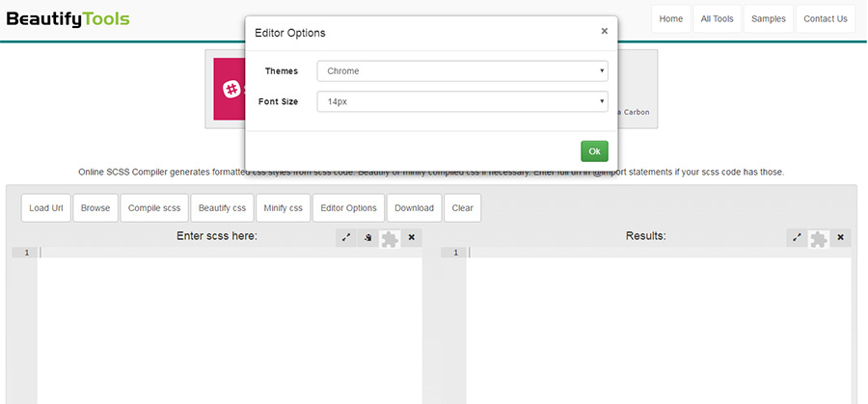The image size is (868, 404).
Task: Open the Themes dropdown
Action: 463,71
